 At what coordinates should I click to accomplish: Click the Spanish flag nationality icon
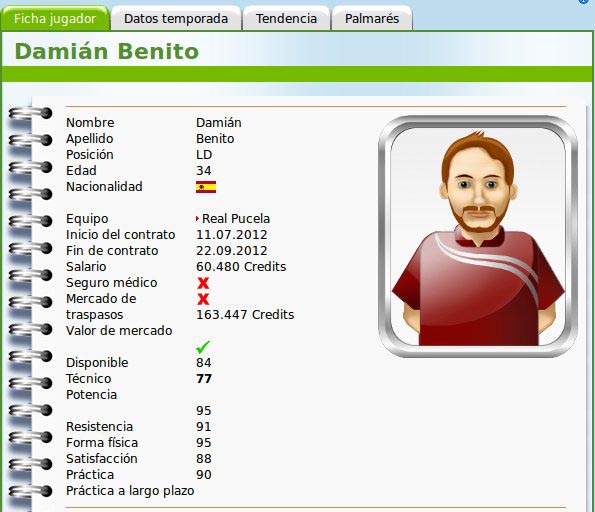[206, 187]
